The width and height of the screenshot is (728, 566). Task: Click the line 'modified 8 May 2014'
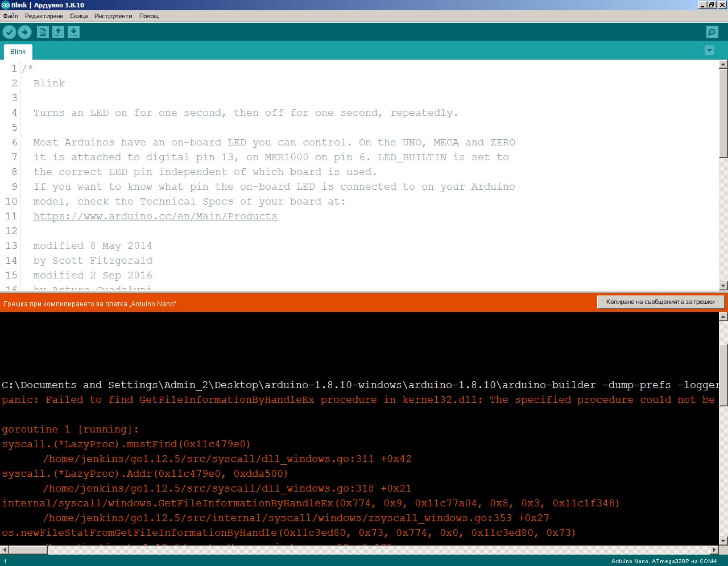tap(93, 245)
